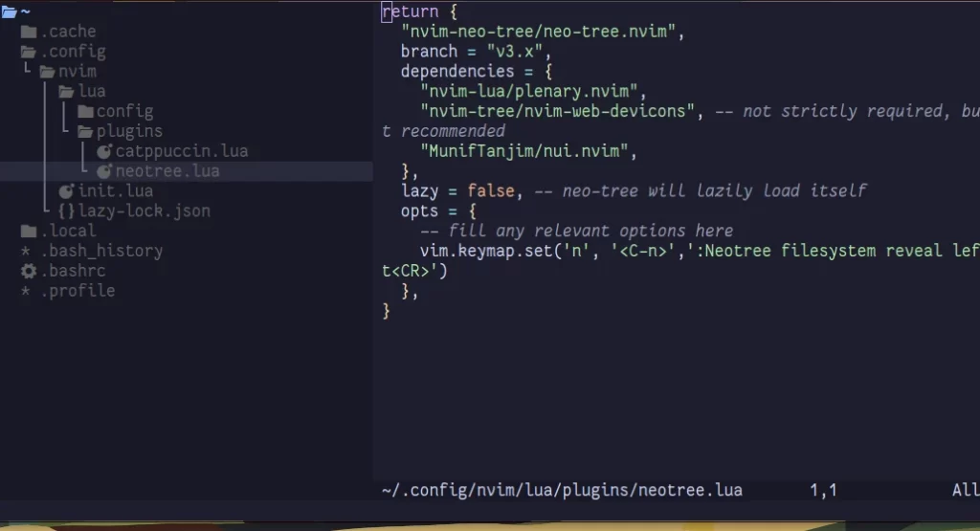
Task: Collapse the plugins folder
Action: click(x=129, y=131)
